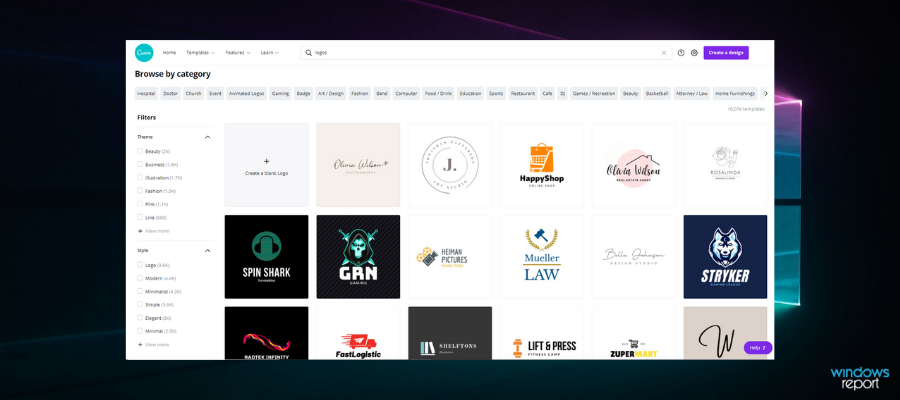Select the Church category chip
The height and width of the screenshot is (400, 900).
tap(193, 93)
